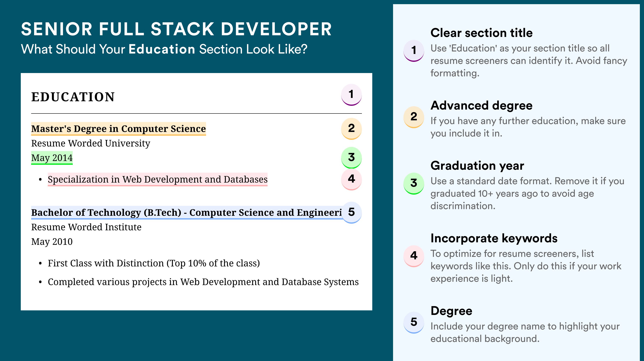Click the 'Advanced degree' tip heading
Viewport: 644px width, 361px height.
pos(482,106)
